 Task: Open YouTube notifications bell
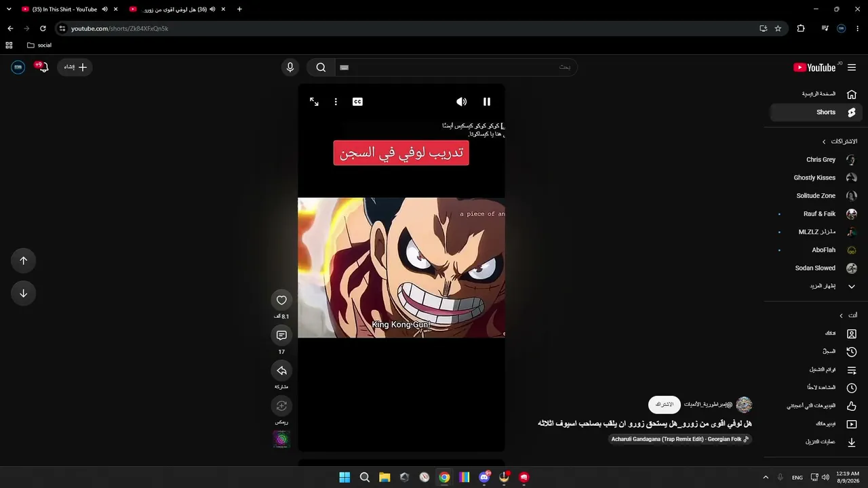43,67
